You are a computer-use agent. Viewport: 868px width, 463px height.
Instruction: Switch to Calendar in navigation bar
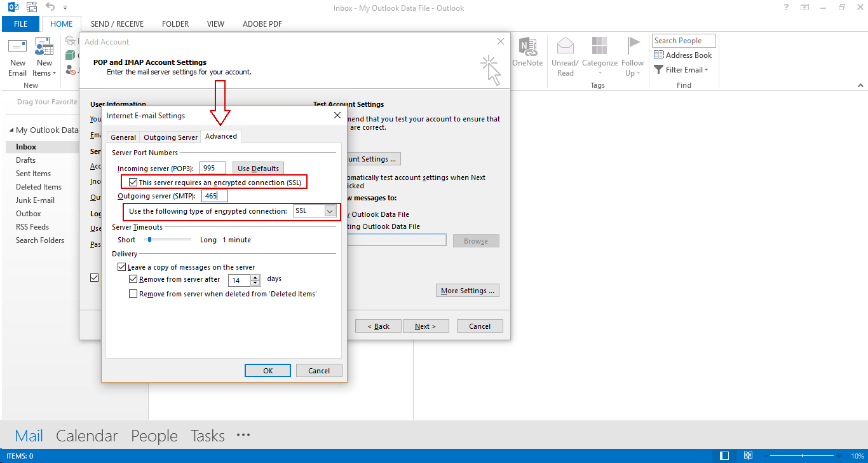87,436
